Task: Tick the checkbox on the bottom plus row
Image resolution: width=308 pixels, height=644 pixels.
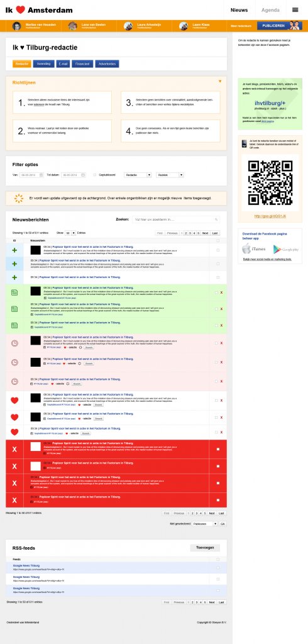Action: point(217,277)
